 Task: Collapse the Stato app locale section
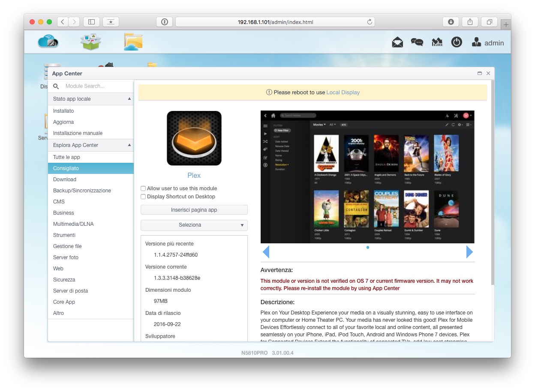pyautogui.click(x=129, y=99)
